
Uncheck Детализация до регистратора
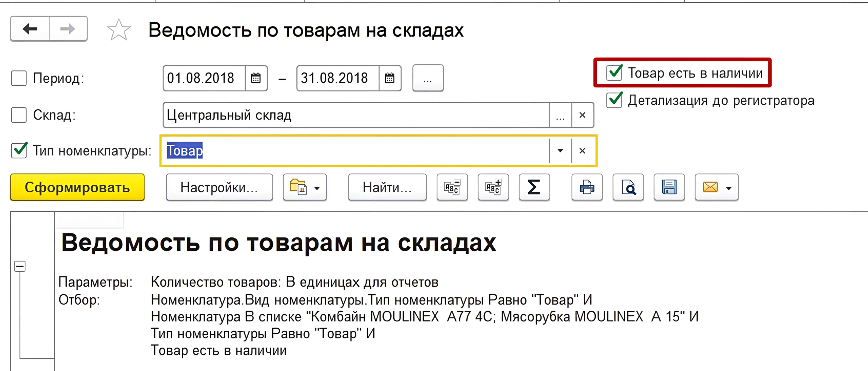click(614, 100)
